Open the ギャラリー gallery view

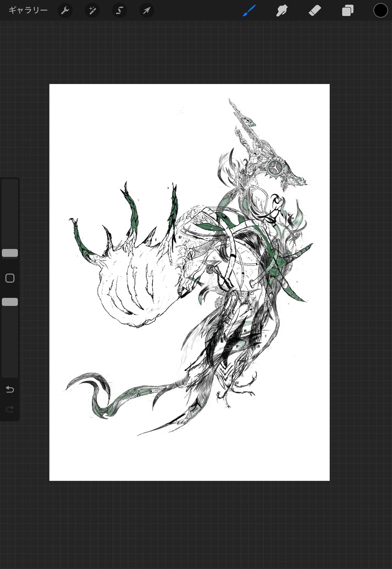click(x=28, y=10)
